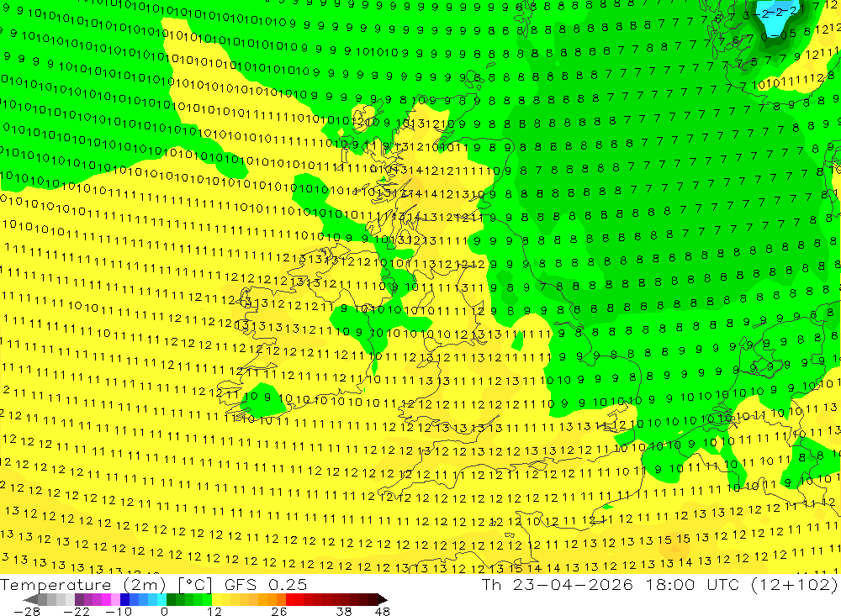Click the 48 value on the color scale
Image resolution: width=841 pixels, height=616 pixels.
pyautogui.click(x=383, y=611)
